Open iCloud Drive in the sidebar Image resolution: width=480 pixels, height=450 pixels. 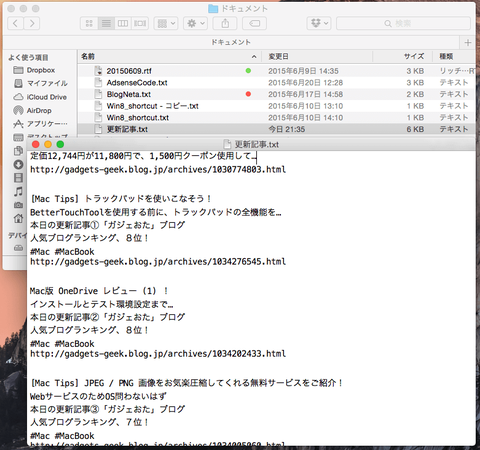click(x=40, y=97)
